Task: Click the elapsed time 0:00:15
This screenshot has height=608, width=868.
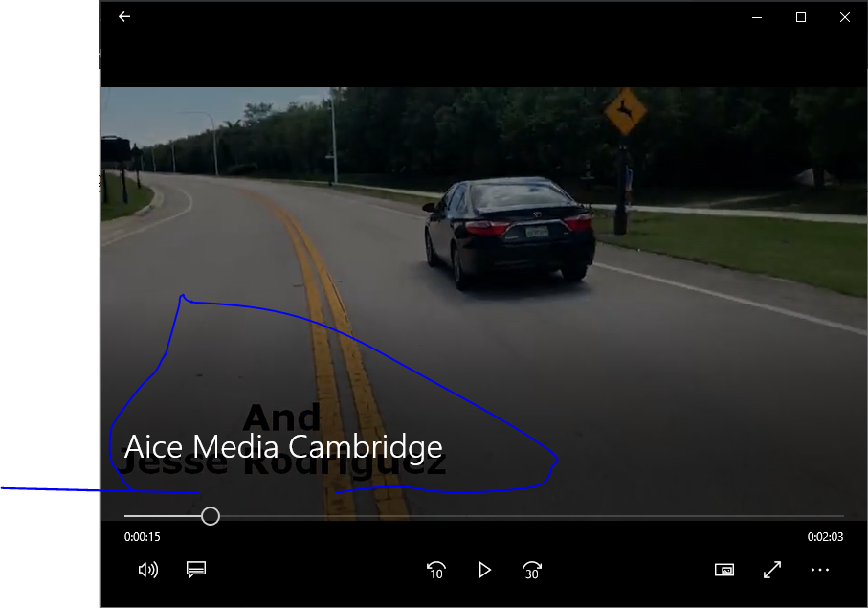Action: (143, 536)
